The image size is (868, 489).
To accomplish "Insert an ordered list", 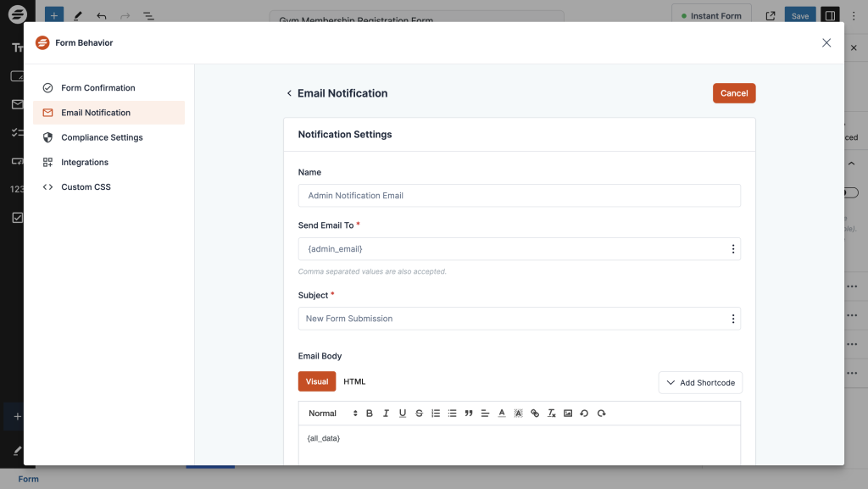I will pyautogui.click(x=436, y=414).
